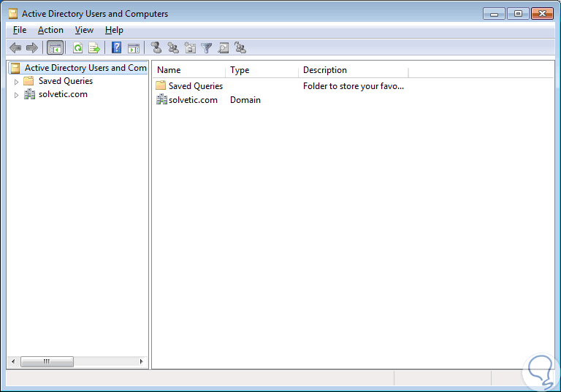This screenshot has height=392, width=561.
Task: Sort by the Name column header
Action: 189,70
